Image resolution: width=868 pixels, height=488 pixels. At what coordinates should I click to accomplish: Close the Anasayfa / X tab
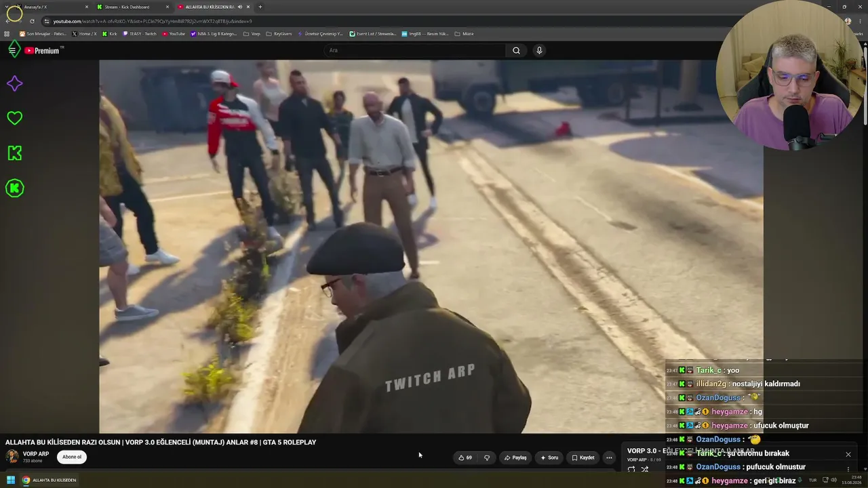(87, 7)
